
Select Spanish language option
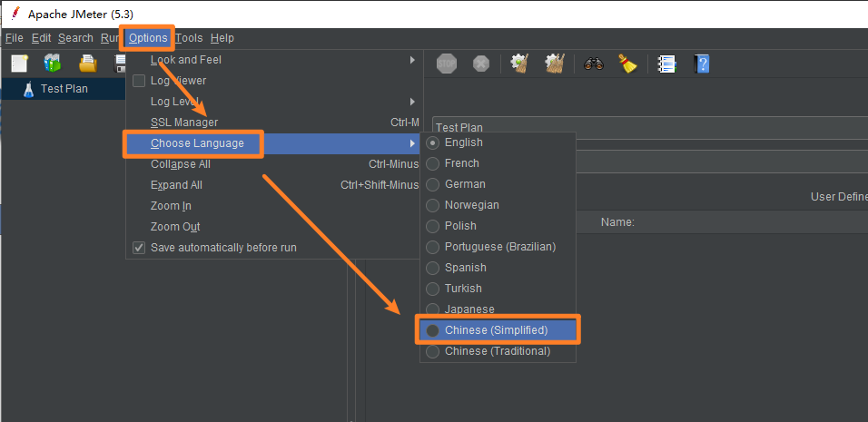click(x=498, y=268)
